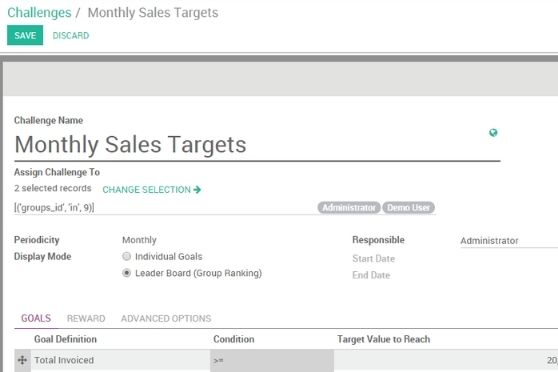Click the globe translate icon
The image size is (558, 372).
493,133
